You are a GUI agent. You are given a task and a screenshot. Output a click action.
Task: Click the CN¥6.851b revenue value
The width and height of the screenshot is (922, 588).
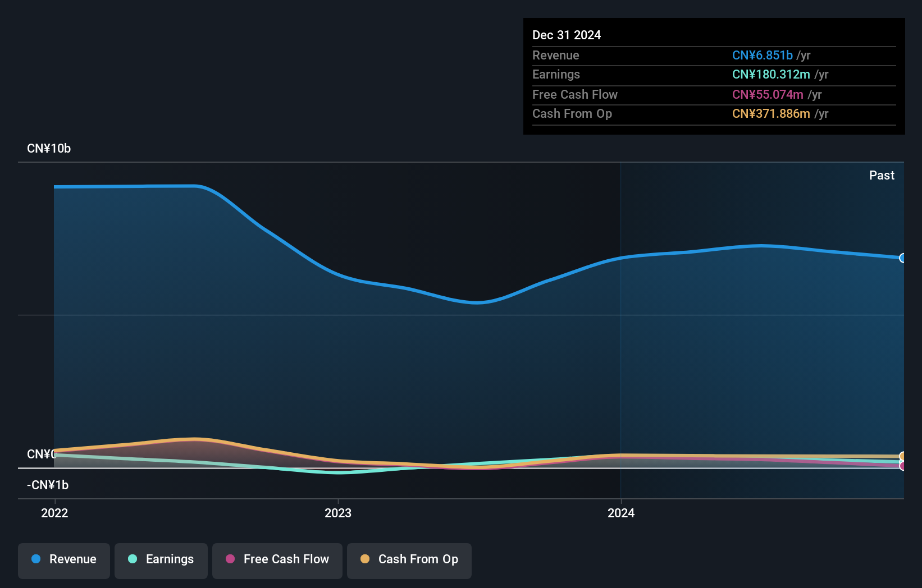763,55
